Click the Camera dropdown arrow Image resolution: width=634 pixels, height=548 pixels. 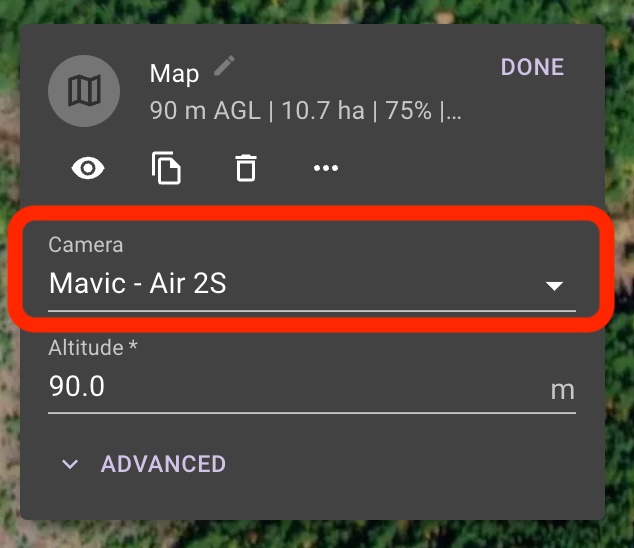pyautogui.click(x=554, y=286)
